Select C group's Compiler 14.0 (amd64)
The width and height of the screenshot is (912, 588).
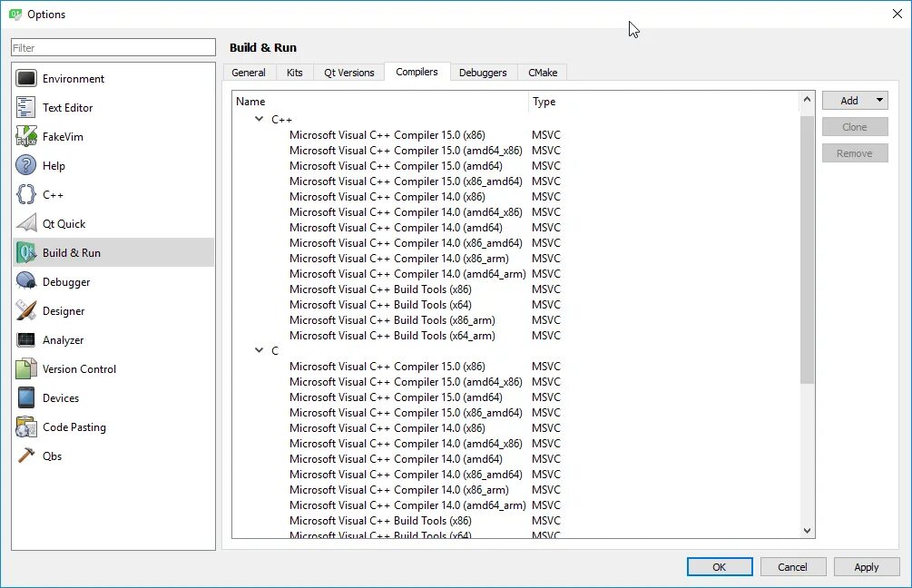(x=396, y=459)
